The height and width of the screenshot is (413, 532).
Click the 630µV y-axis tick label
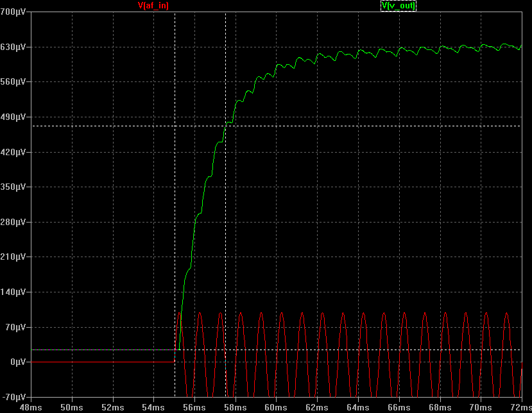tap(13, 47)
